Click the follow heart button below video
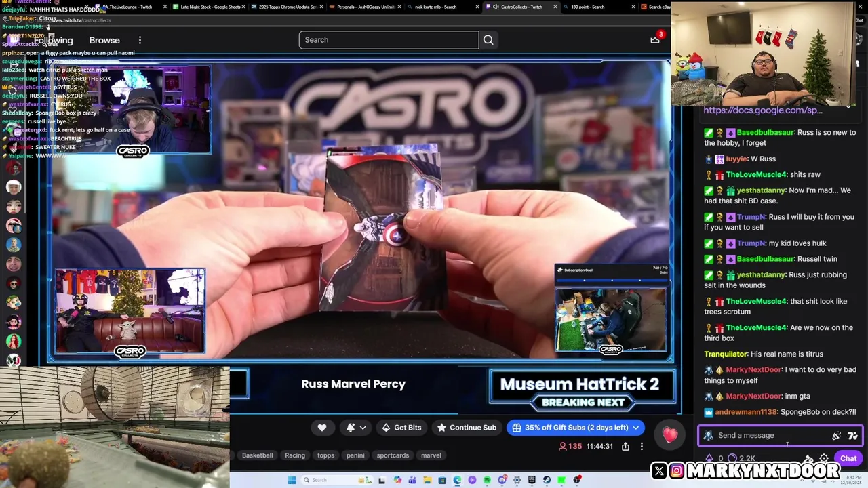This screenshot has width=868, height=488. pos(322,428)
